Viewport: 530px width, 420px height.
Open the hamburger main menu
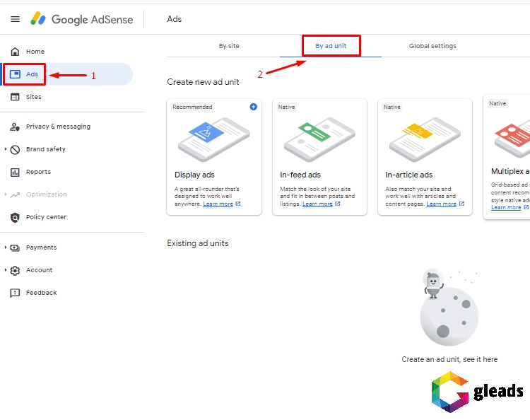(x=16, y=19)
